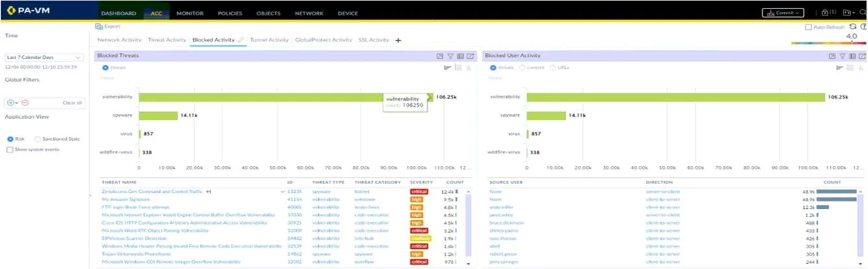Click the risk meter color bar showing 4.0
This screenshot has width=868, height=269.
click(828, 43)
